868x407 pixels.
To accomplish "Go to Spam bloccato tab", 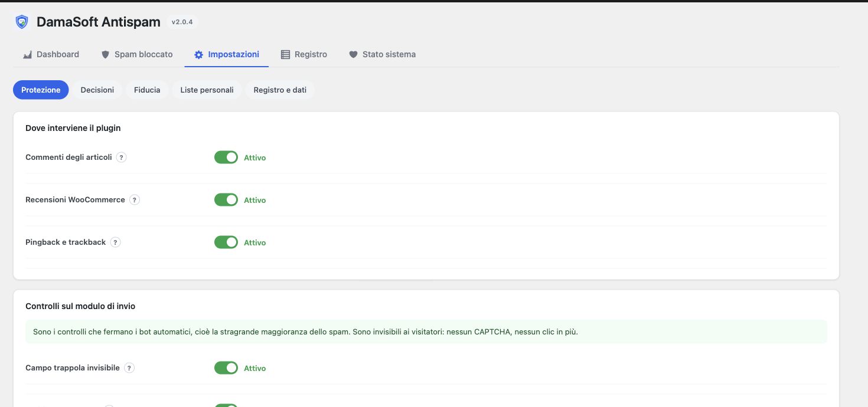I will pos(137,54).
